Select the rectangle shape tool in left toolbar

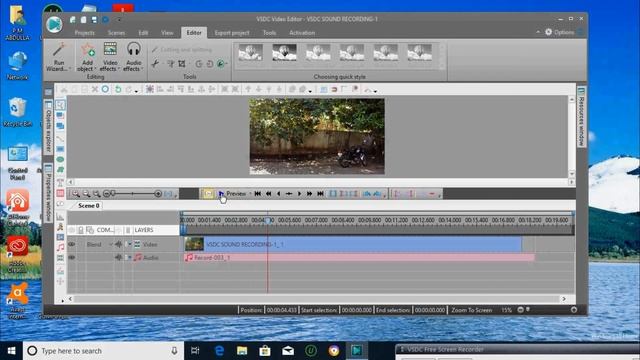tap(60, 149)
